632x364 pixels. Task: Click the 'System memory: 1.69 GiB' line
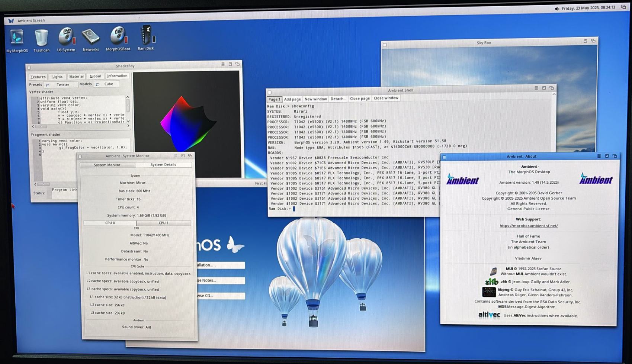click(x=137, y=216)
